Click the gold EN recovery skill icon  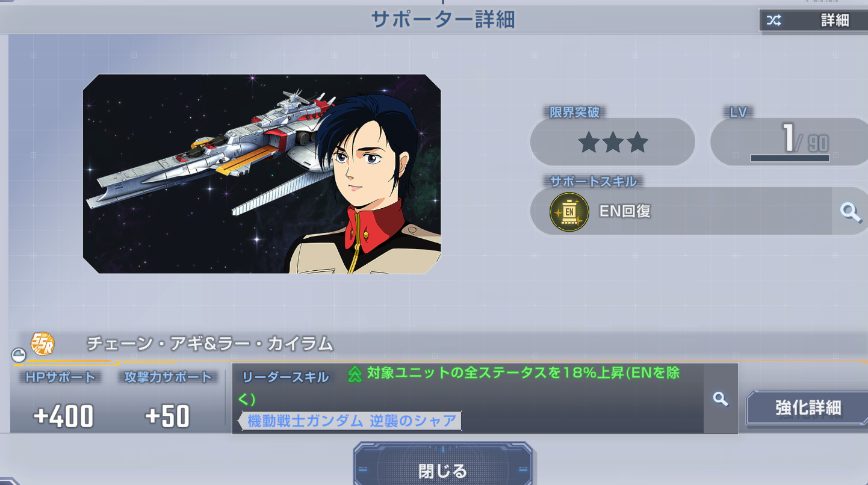569,212
